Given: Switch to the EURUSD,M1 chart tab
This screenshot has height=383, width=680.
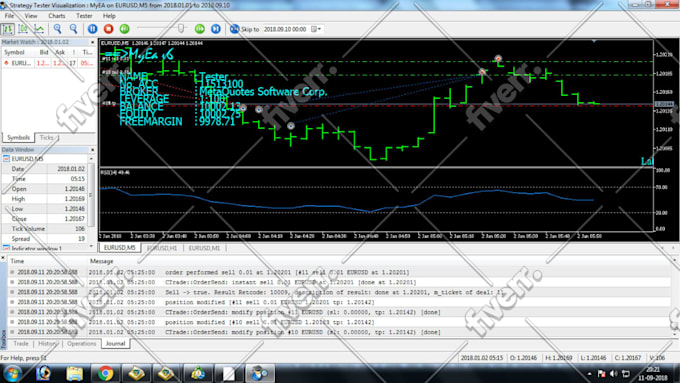Looking at the screenshot, I should (204, 248).
